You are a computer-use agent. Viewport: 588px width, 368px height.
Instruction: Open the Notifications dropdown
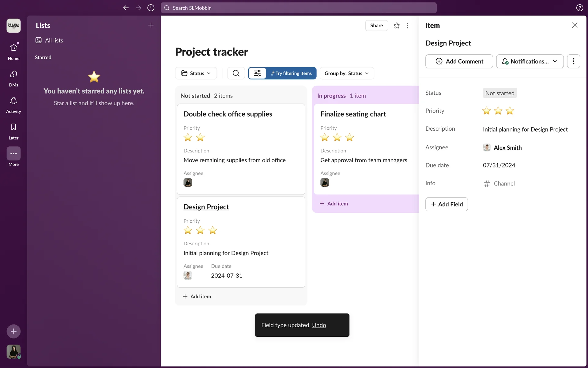[x=530, y=61]
